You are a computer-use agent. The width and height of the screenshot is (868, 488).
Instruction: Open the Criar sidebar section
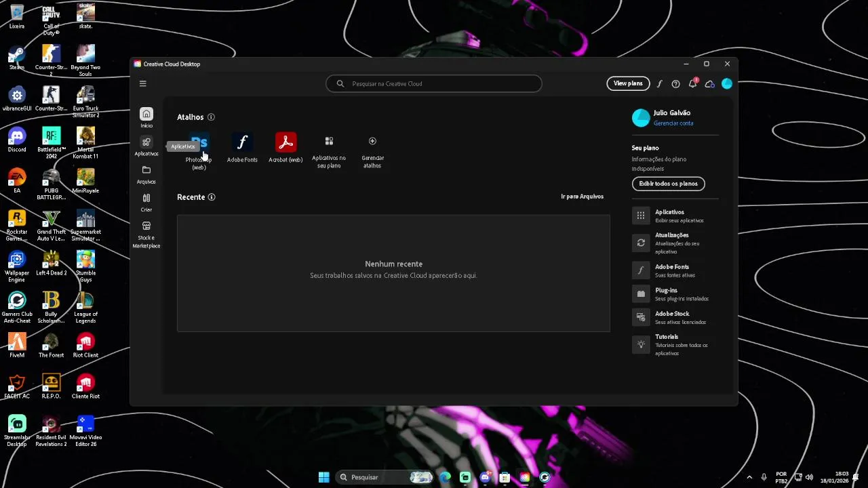pyautogui.click(x=146, y=202)
